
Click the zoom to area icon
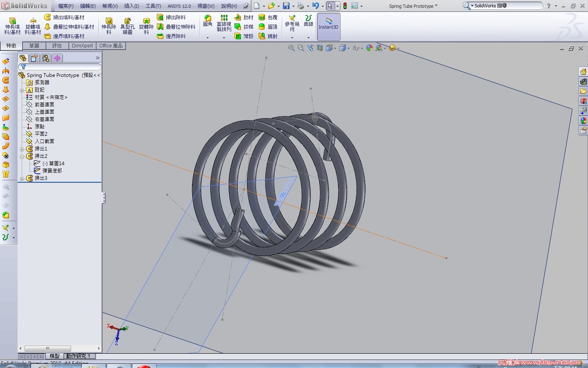(301, 48)
